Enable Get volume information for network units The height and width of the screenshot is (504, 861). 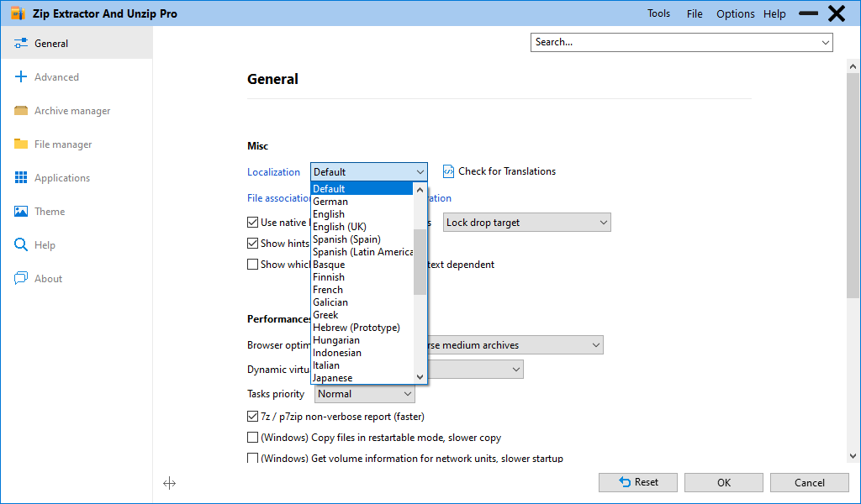point(252,458)
